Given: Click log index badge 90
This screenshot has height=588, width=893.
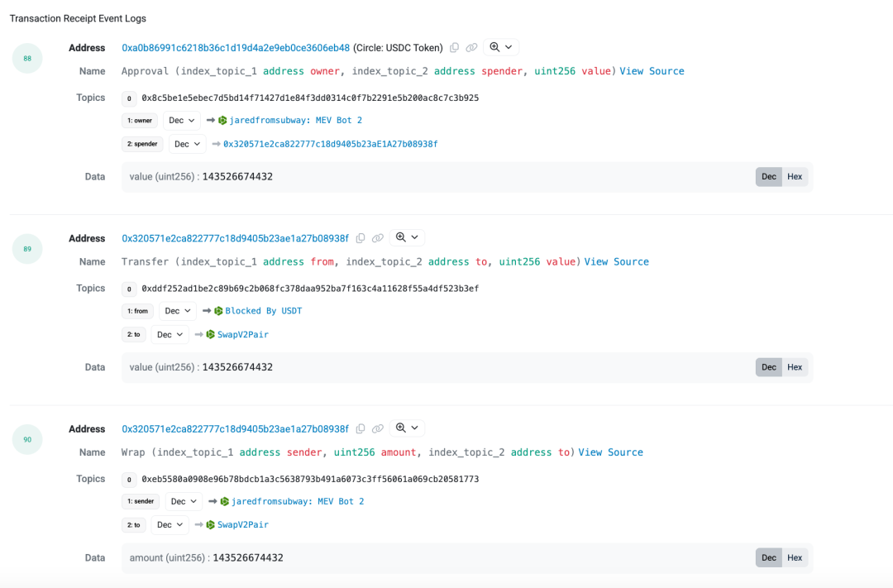Looking at the screenshot, I should 27,439.
